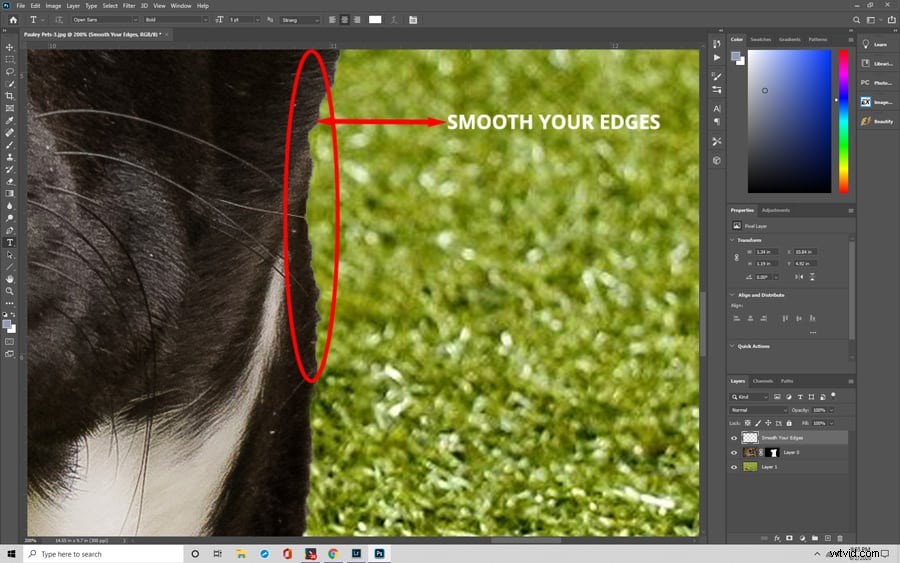Open the 3D cube panel icon
The width and height of the screenshot is (900, 563).
pyautogui.click(x=717, y=161)
